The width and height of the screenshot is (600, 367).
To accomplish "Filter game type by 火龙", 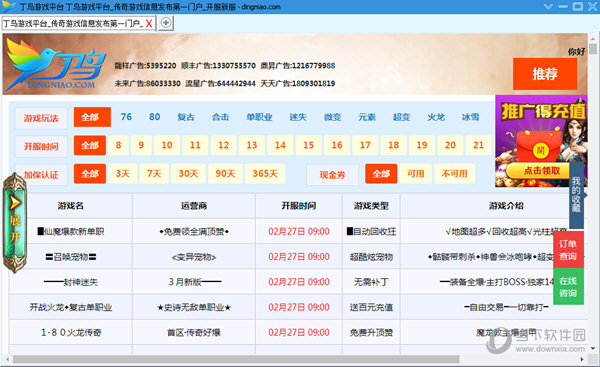I will 436,117.
